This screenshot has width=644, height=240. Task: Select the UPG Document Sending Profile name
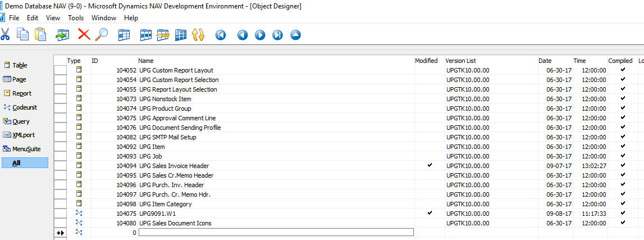[180, 128]
